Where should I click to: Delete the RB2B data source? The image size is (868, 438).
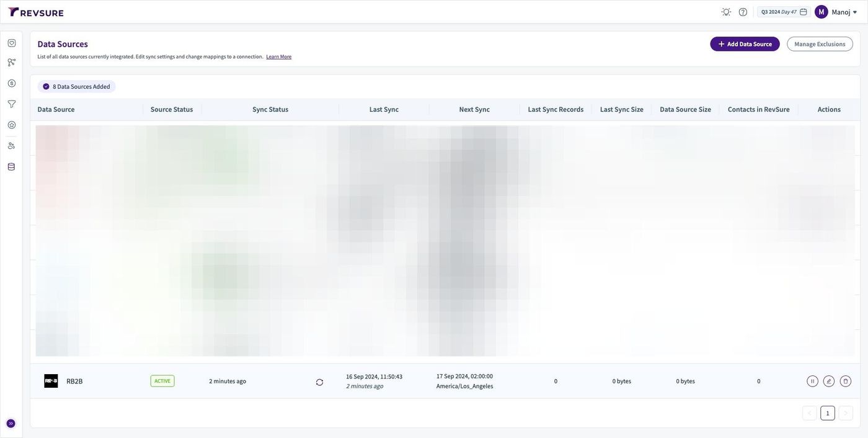click(846, 381)
